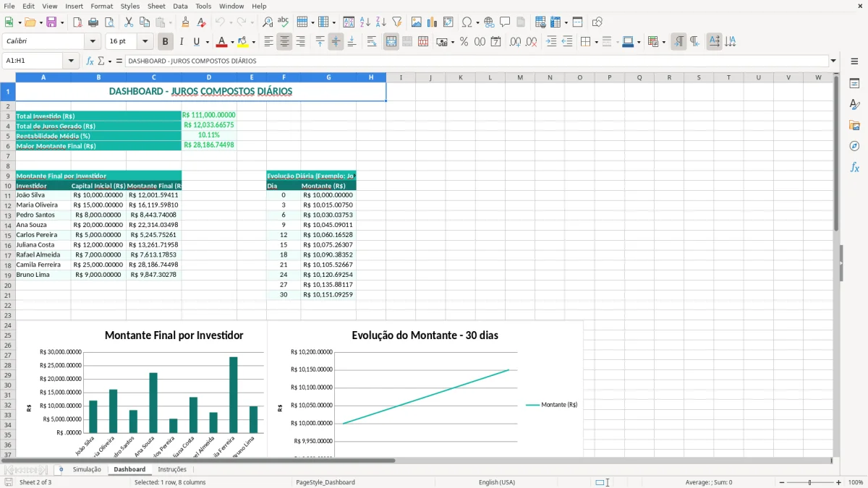Click the Increase Indent icon

pos(551,42)
